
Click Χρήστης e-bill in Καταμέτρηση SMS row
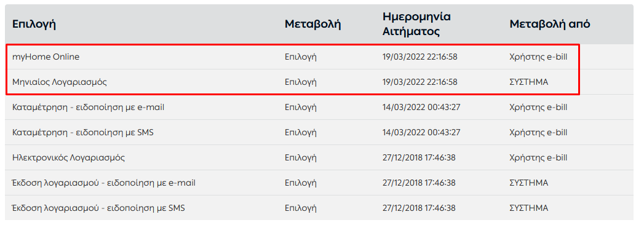click(538, 132)
